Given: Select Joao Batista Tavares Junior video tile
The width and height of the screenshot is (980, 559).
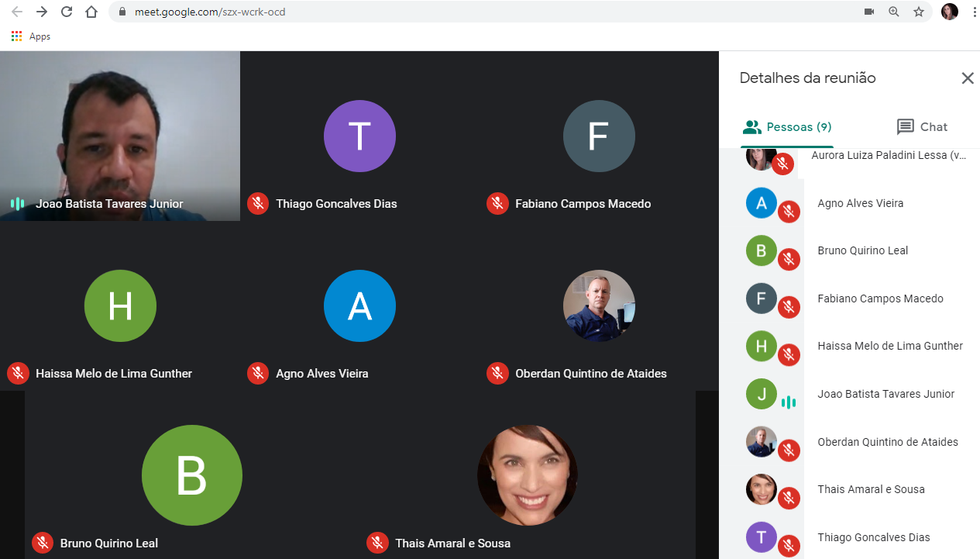Looking at the screenshot, I should pos(120,136).
